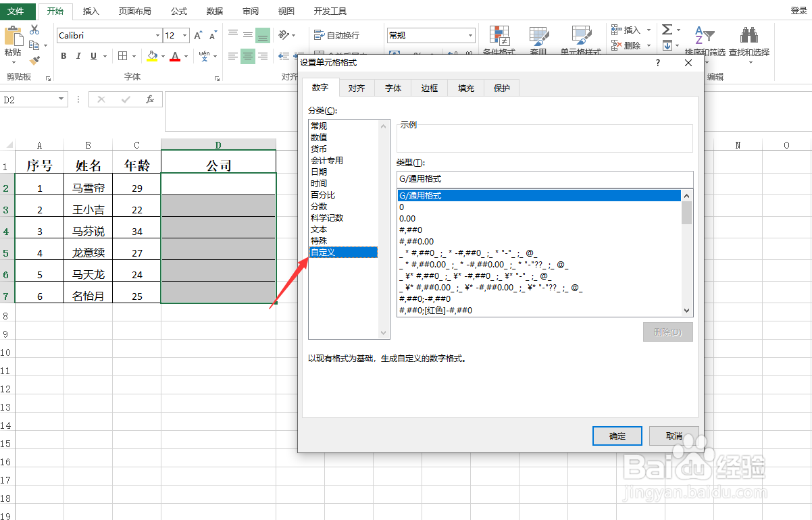Image resolution: width=812 pixels, height=520 pixels.
Task: Click the yellow fill color bucket
Action: (152, 56)
